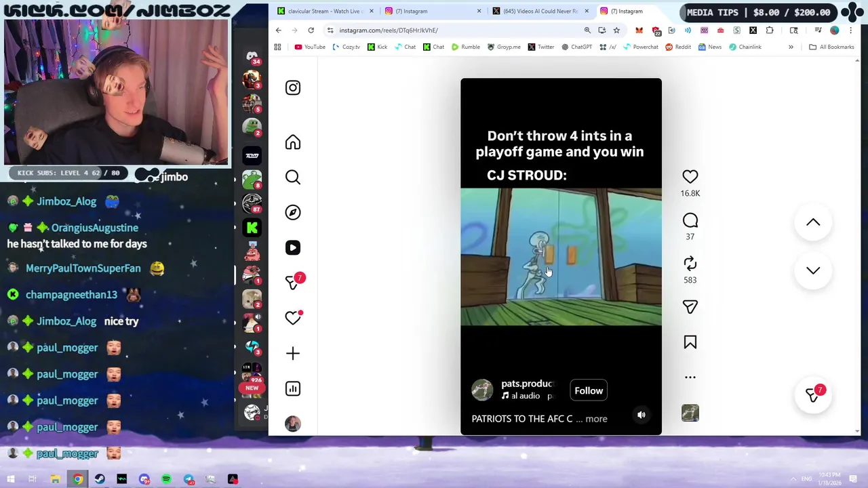The height and width of the screenshot is (488, 868).
Task: Open All Bookmarks folder
Action: 831,47
